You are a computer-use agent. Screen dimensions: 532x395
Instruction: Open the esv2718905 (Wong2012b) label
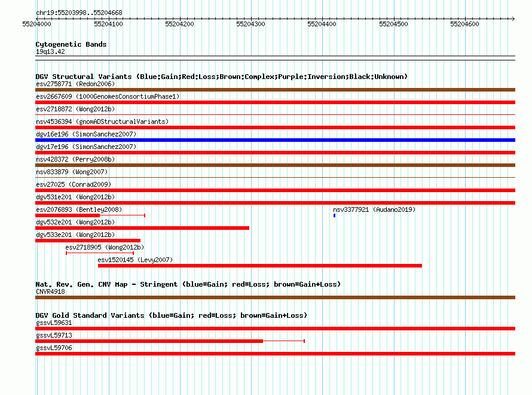point(105,247)
